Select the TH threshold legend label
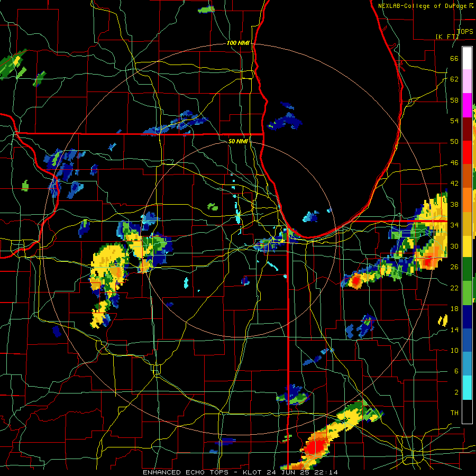The height and width of the screenshot is (476, 476). click(454, 413)
